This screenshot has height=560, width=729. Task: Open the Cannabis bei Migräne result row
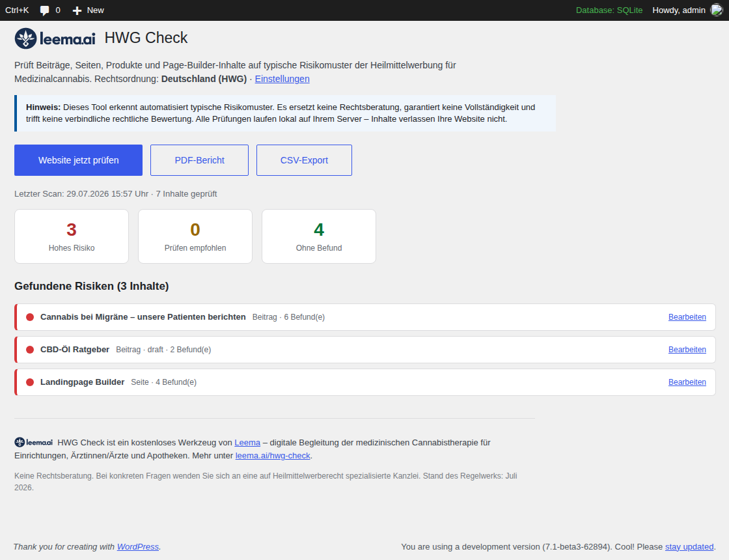pyautogui.click(x=365, y=317)
